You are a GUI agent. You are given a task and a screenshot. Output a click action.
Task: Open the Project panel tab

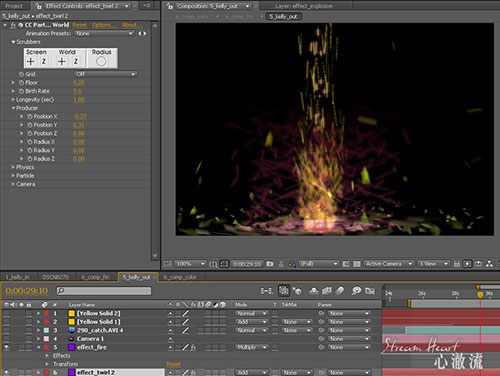tap(14, 6)
